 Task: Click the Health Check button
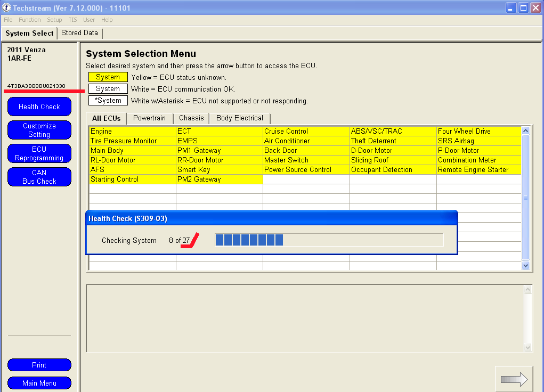tap(39, 107)
